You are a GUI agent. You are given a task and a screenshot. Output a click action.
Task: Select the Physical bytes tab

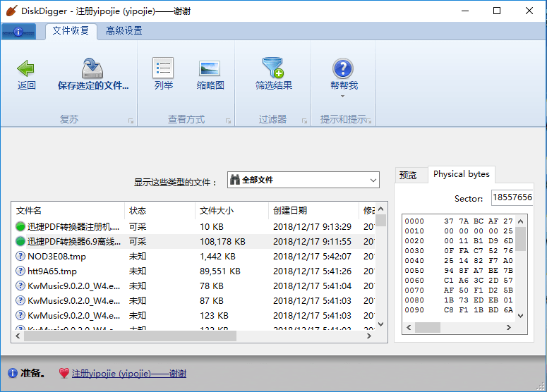pyautogui.click(x=461, y=174)
